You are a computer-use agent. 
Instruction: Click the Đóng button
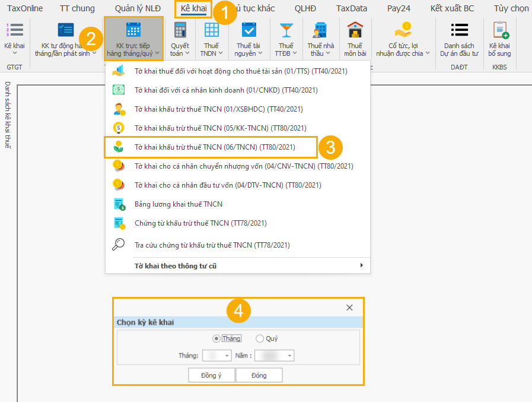pyautogui.click(x=259, y=375)
